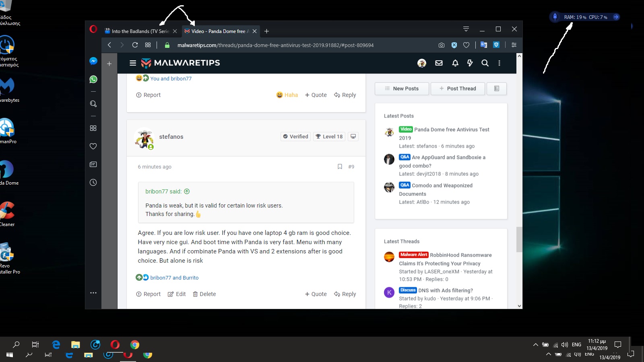View site security lock info
The width and height of the screenshot is (644, 362).
click(x=167, y=45)
